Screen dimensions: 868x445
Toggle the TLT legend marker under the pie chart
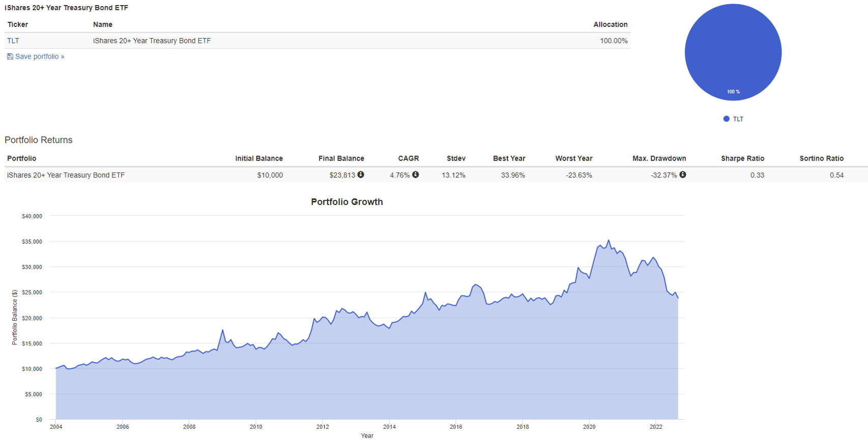tap(726, 119)
